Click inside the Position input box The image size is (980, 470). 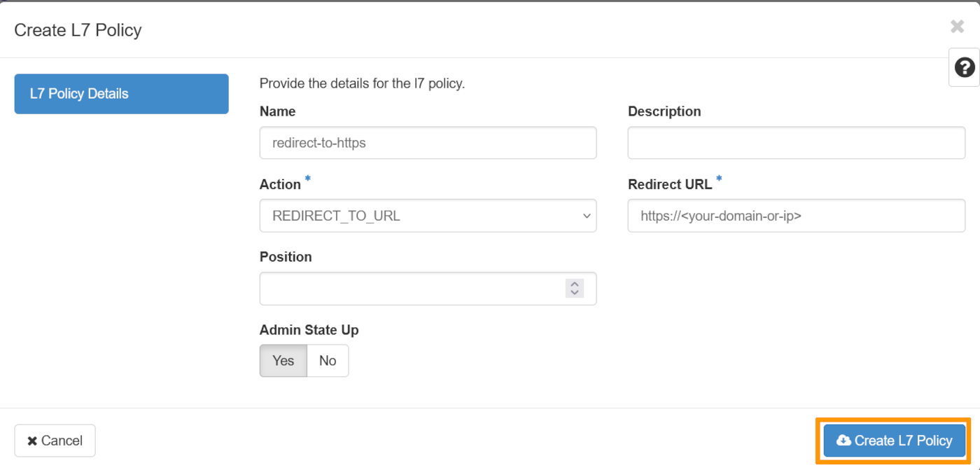(413, 288)
